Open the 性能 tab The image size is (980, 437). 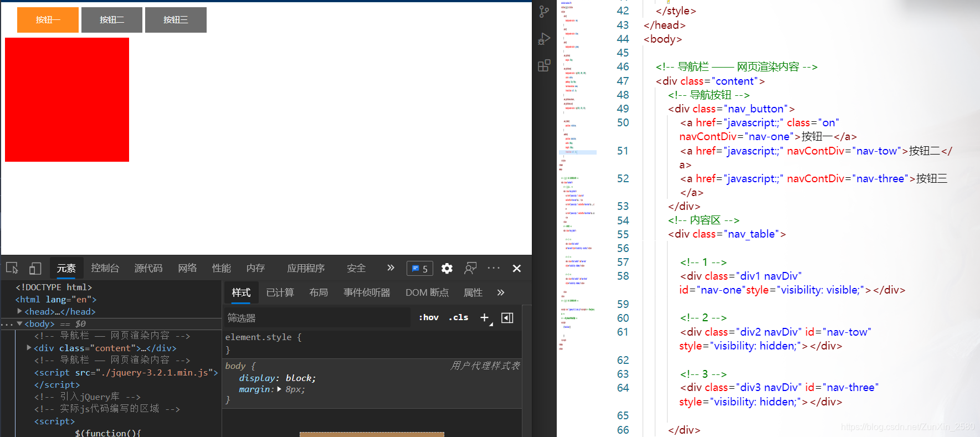point(222,269)
